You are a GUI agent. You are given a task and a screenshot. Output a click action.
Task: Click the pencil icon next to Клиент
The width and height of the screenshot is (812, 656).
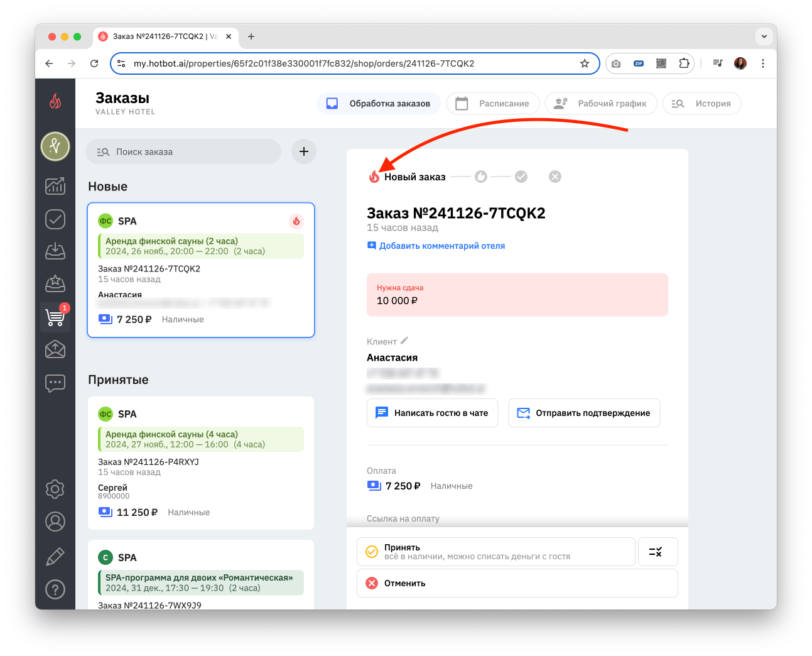click(404, 341)
